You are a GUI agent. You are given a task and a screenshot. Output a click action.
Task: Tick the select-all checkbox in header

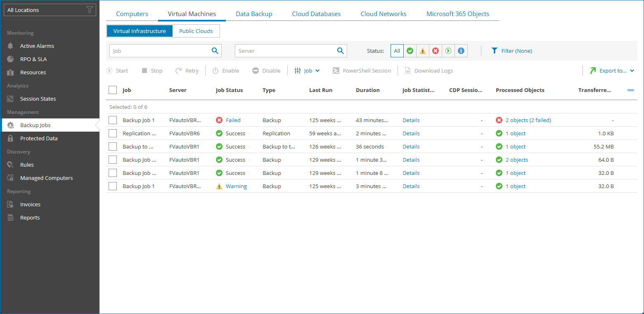point(113,90)
